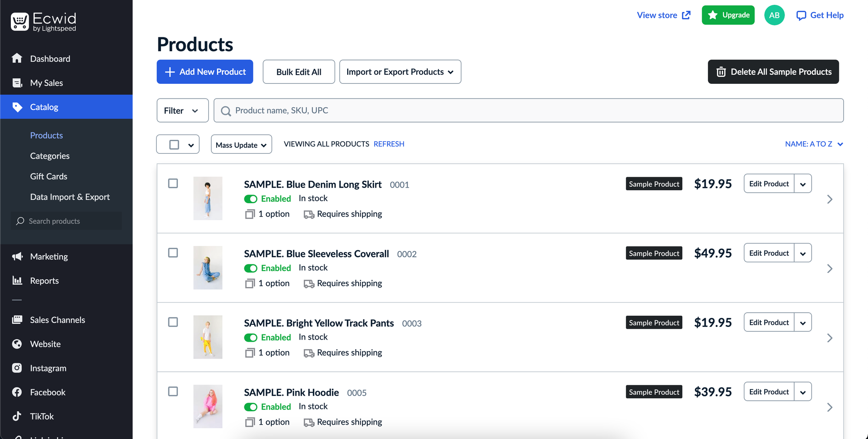This screenshot has width=868, height=439.
Task: Click the Marketing megaphone icon
Action: coord(17,257)
